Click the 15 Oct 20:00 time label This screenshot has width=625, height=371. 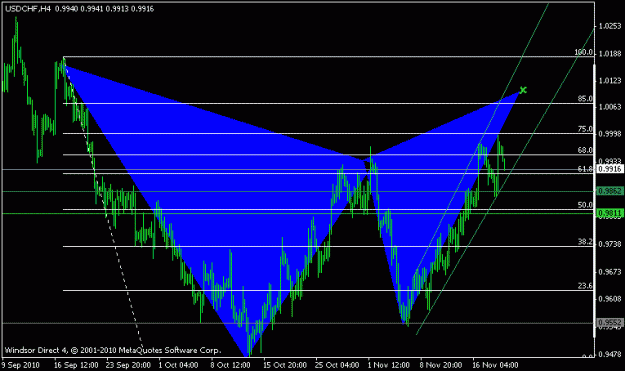285,365
